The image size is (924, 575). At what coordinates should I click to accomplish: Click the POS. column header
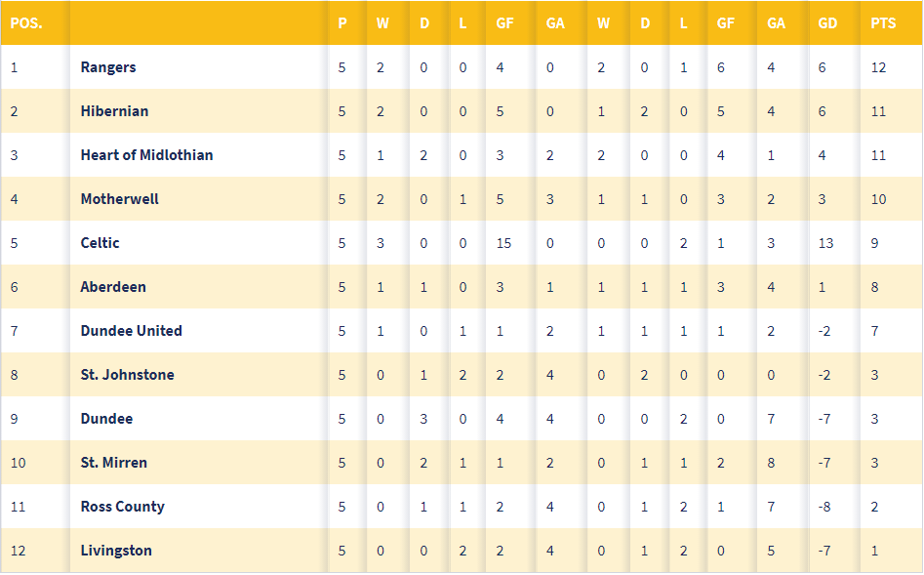tap(26, 23)
